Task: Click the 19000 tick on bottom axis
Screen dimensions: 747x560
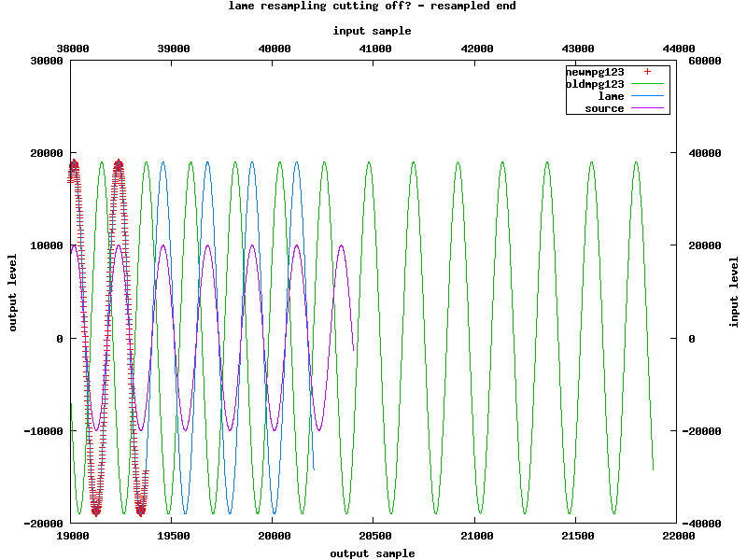Action: pyautogui.click(x=73, y=537)
